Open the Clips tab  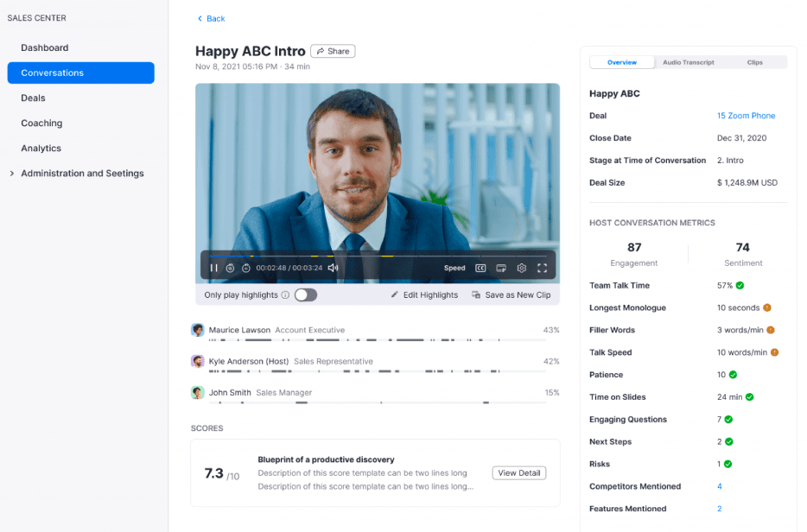754,62
